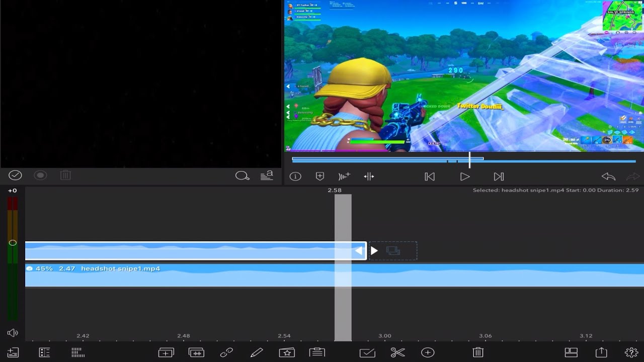Click the 3.06 timeline ruler label

486,335
